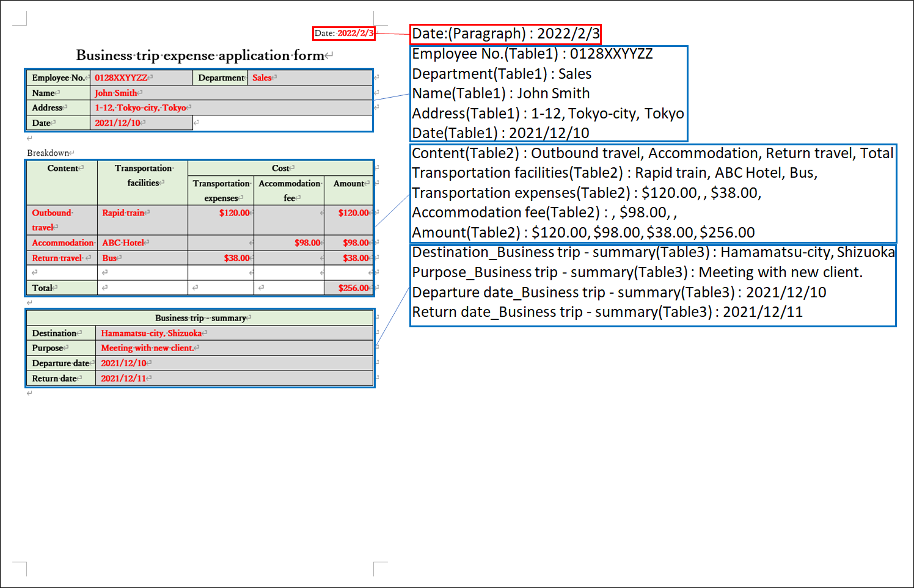The image size is (914, 588).
Task: Click the '$256.00' total amount cell
Action: pos(348,288)
